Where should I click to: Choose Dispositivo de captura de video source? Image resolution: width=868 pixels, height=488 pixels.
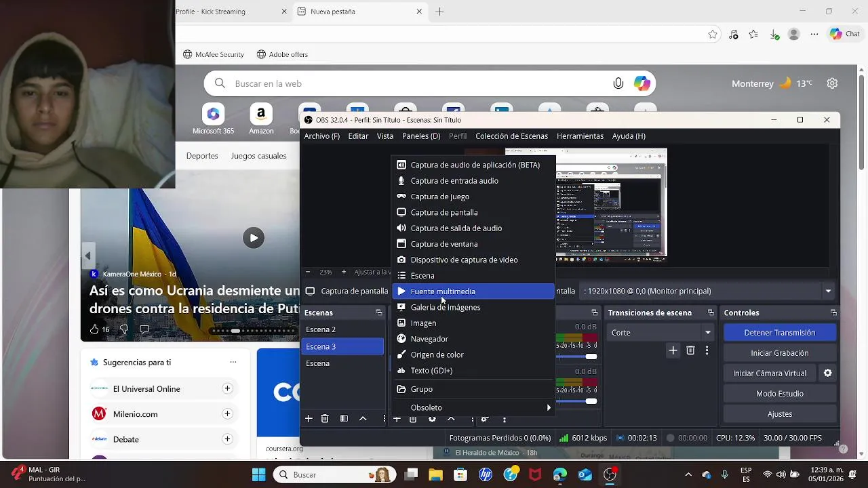[473, 260]
